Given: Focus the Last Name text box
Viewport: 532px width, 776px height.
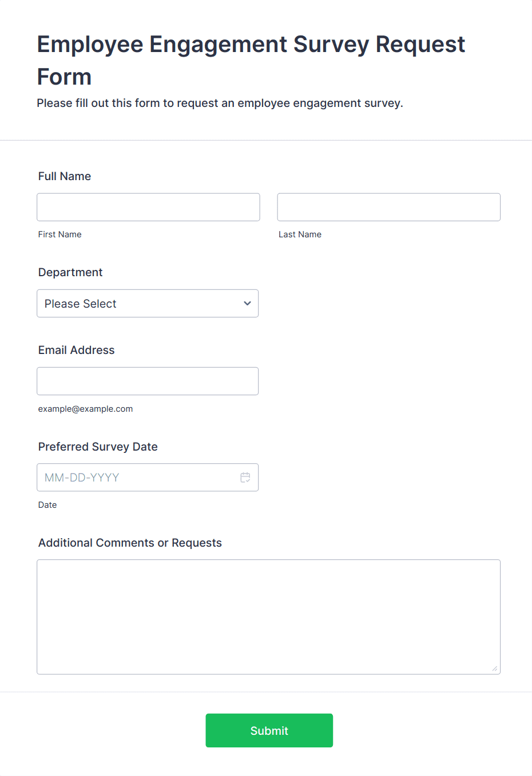Looking at the screenshot, I should pyautogui.click(x=388, y=207).
